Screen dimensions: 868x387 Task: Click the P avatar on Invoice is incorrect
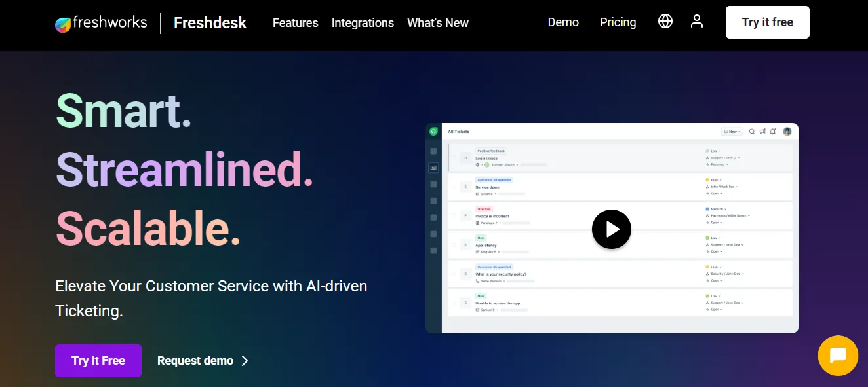(x=465, y=215)
